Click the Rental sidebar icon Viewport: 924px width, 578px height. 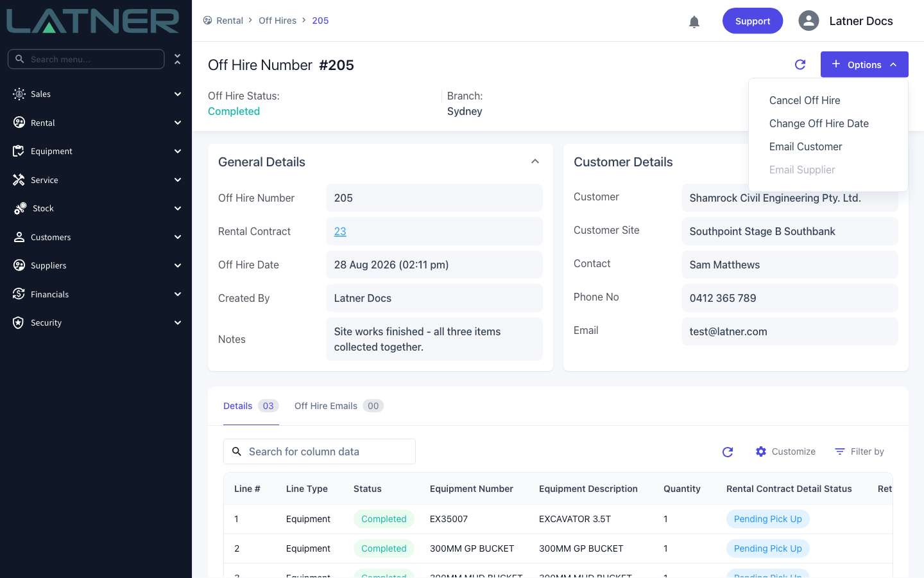coord(19,123)
